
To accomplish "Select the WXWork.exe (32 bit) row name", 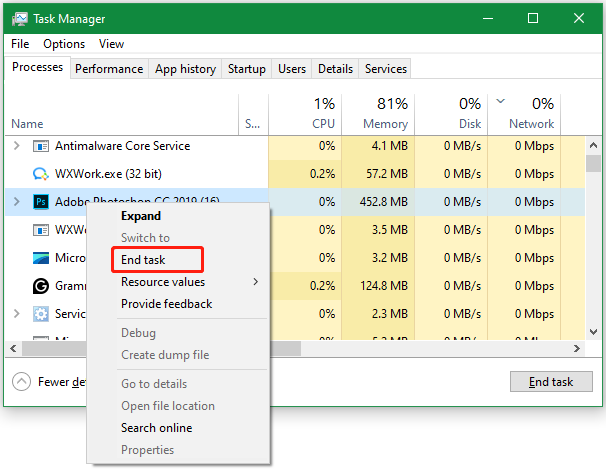I will coord(108,174).
